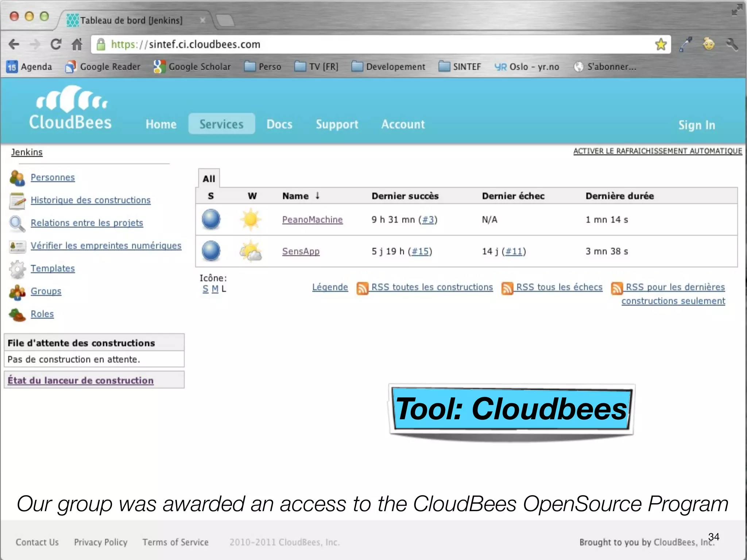Reload the page with the refresh icon

pyautogui.click(x=56, y=44)
